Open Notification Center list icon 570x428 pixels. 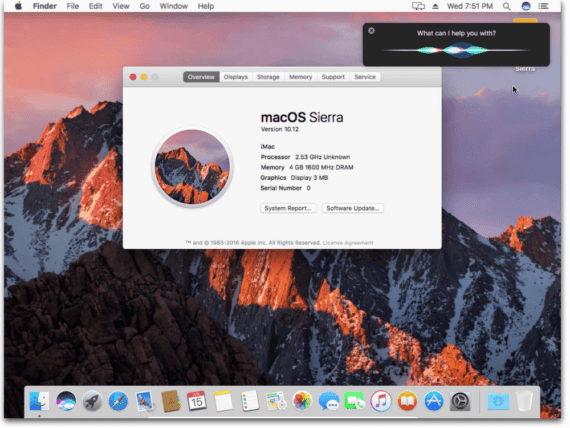tap(543, 6)
